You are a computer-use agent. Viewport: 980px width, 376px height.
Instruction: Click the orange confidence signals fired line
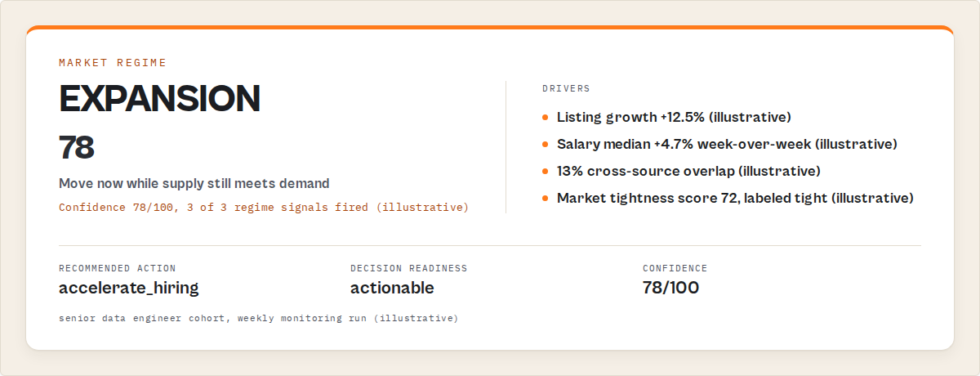pos(264,208)
